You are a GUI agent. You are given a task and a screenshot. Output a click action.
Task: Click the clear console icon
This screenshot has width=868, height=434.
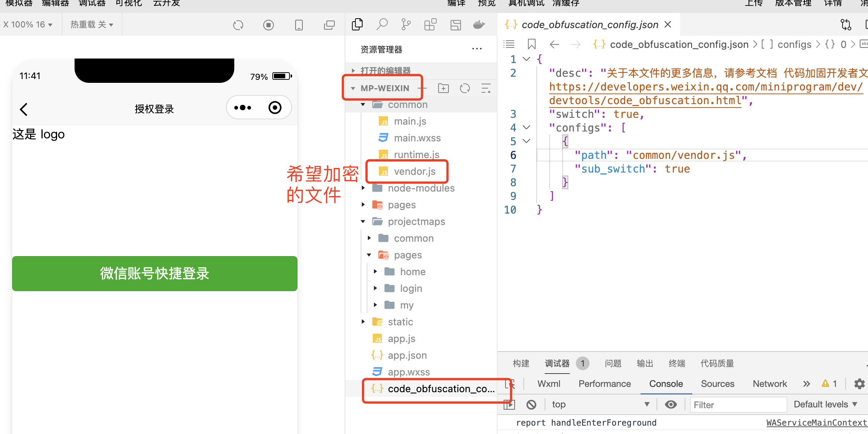[531, 404]
